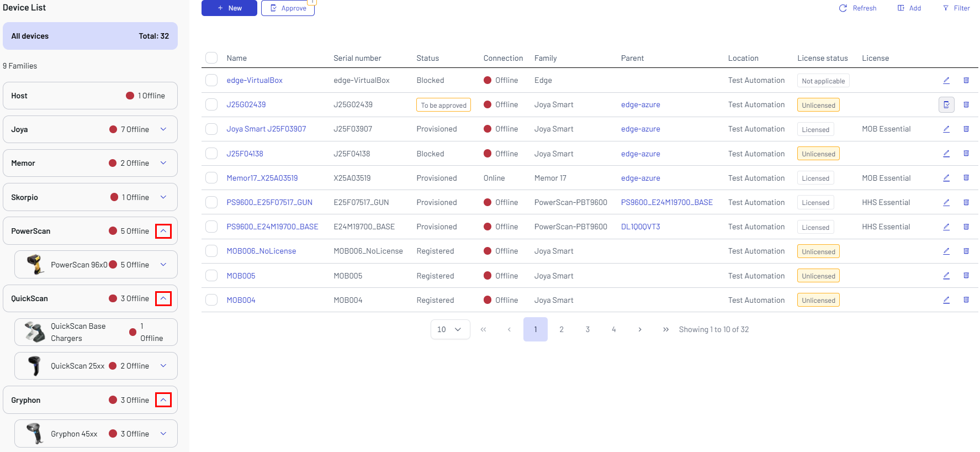Expand the QuickScan 25xx sub-family
This screenshot has width=980, height=452.
pyautogui.click(x=163, y=366)
